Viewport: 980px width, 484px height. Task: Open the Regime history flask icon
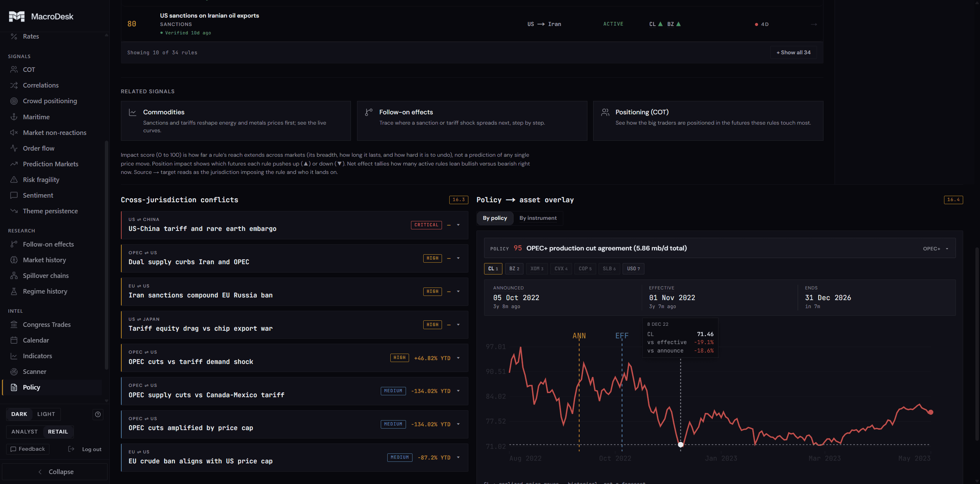click(14, 291)
